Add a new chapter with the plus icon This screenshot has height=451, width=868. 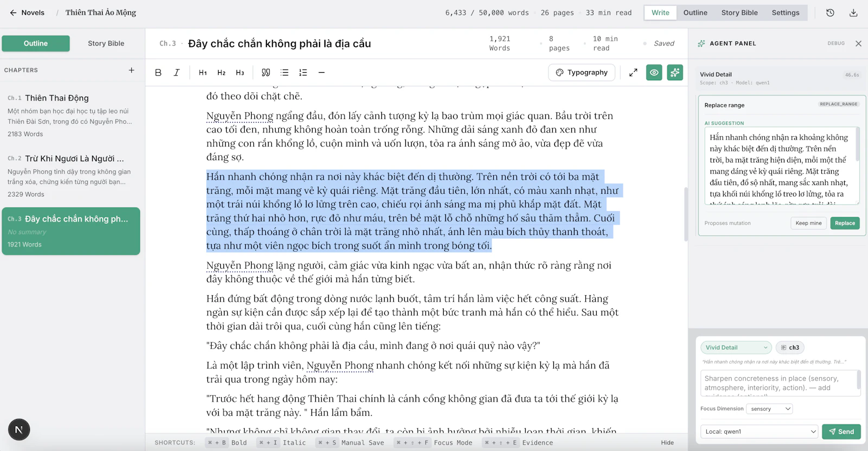[131, 70]
